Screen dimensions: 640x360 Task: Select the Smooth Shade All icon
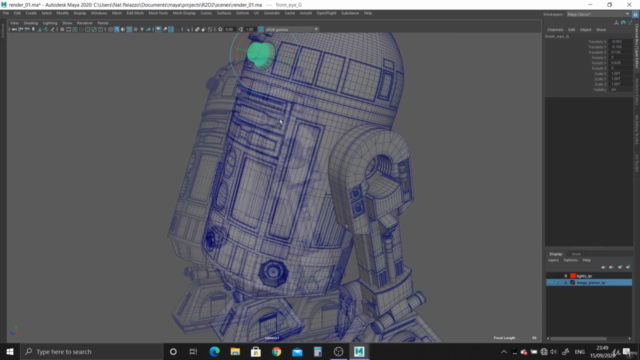pyautogui.click(x=117, y=29)
